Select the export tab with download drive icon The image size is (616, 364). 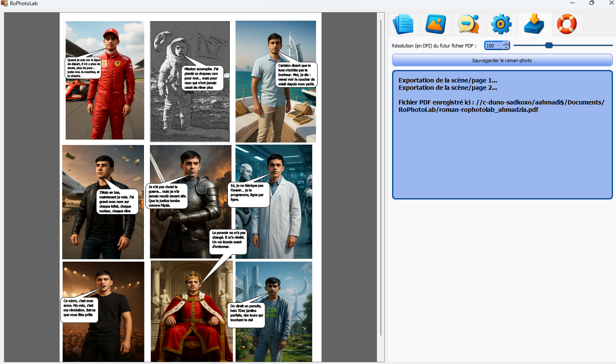[x=534, y=24]
